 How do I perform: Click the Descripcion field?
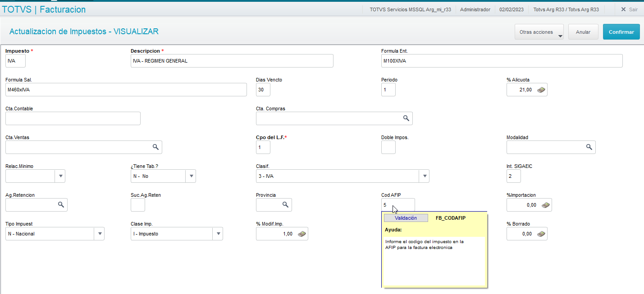pyautogui.click(x=232, y=61)
